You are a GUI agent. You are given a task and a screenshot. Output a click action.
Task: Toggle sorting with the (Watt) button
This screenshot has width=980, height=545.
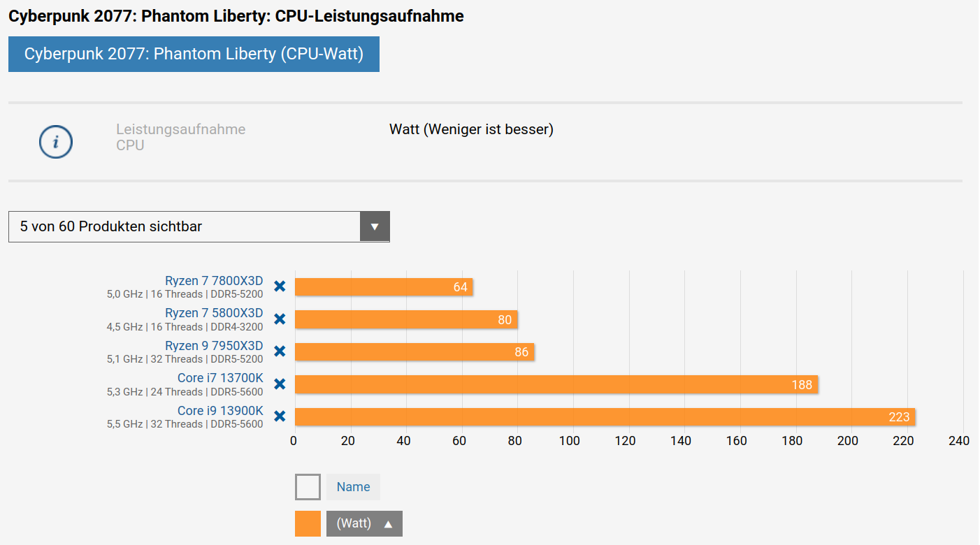click(364, 523)
